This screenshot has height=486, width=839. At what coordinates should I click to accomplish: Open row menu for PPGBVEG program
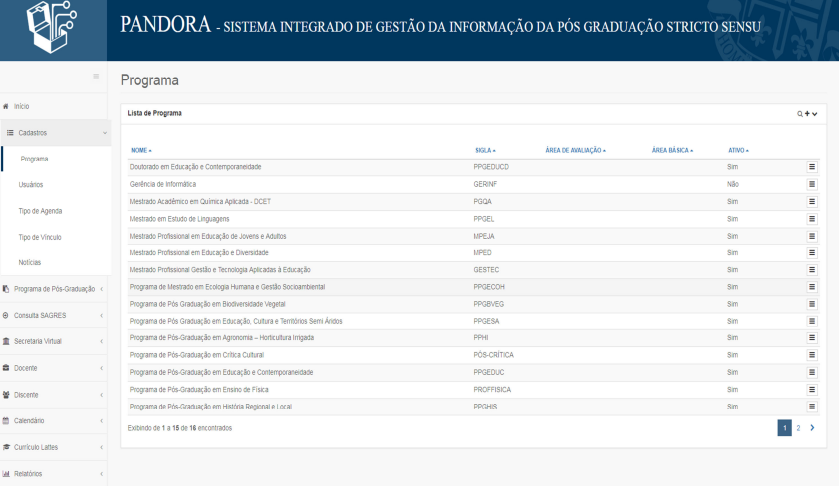(x=812, y=304)
